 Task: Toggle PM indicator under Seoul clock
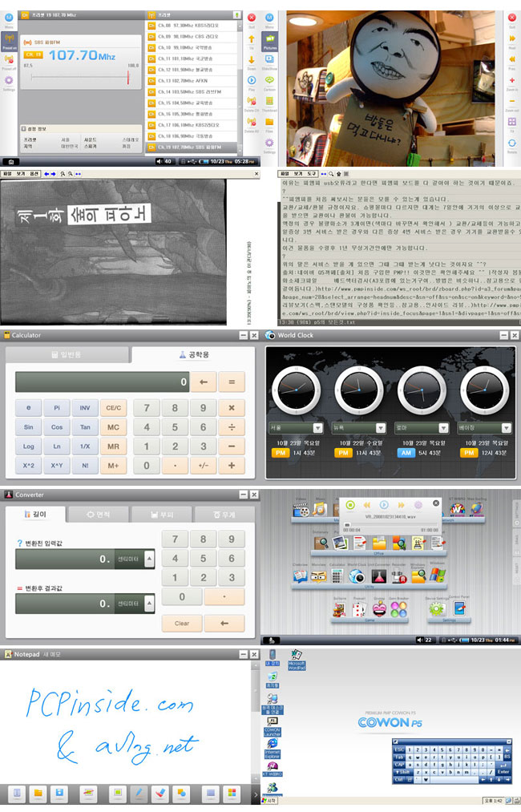[281, 453]
